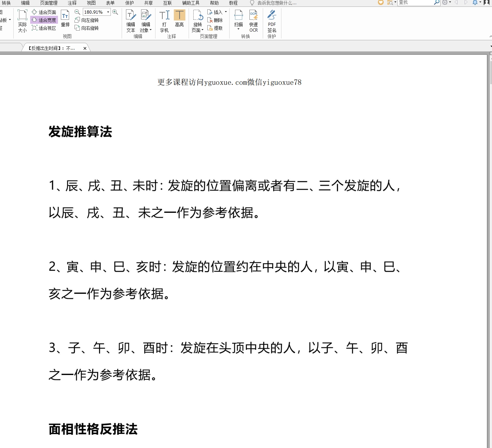Enable 适合页面 fit page view
Screen dimensions: 492x448
coord(44,12)
